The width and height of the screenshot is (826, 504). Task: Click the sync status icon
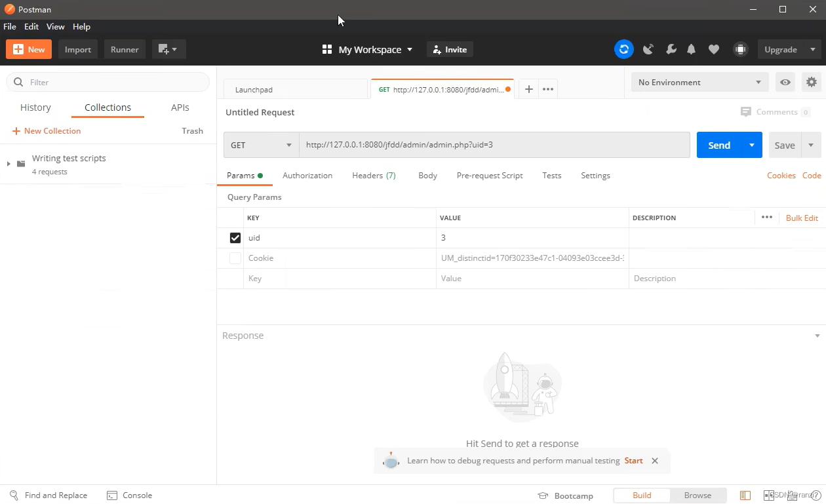[x=624, y=49]
